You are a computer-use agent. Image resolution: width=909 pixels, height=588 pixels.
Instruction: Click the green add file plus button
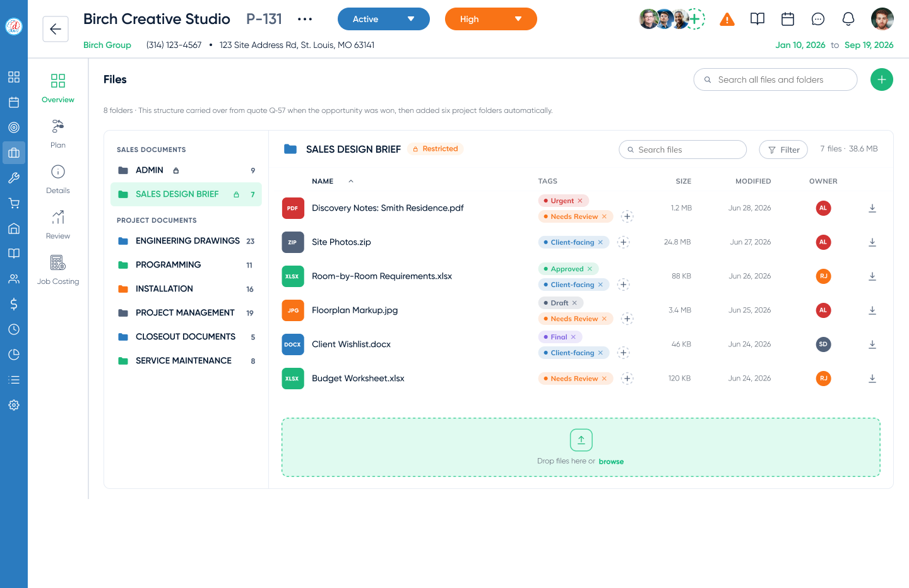pos(882,79)
